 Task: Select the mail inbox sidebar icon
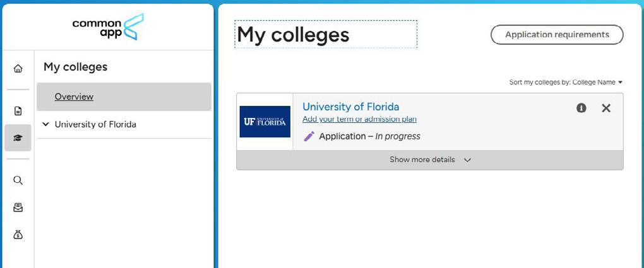(x=18, y=207)
